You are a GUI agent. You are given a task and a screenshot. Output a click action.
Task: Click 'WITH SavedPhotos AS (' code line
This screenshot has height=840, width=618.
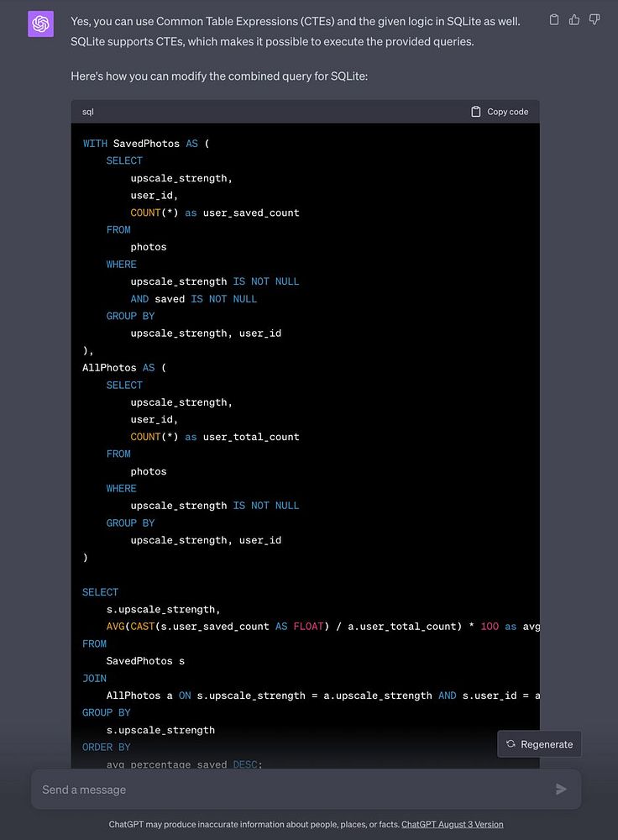point(146,144)
